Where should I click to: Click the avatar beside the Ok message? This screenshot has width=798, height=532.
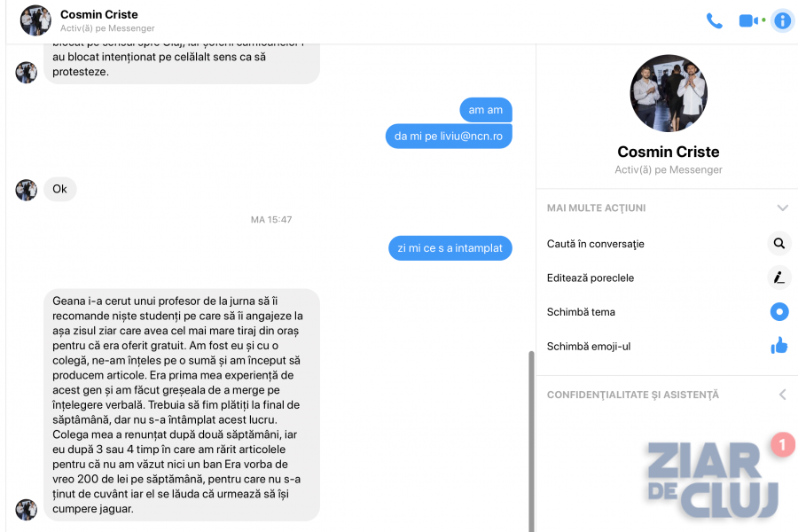[x=26, y=190]
